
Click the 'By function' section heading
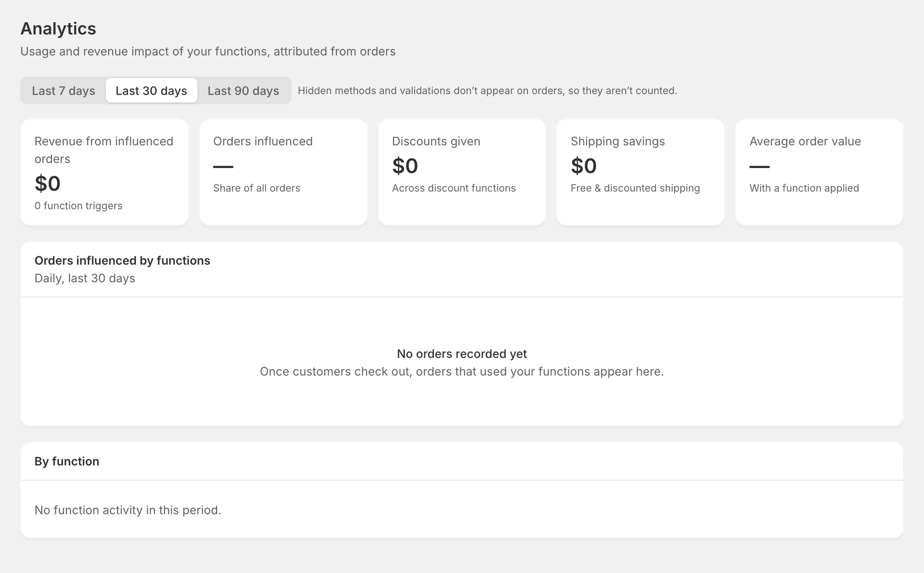(x=67, y=461)
